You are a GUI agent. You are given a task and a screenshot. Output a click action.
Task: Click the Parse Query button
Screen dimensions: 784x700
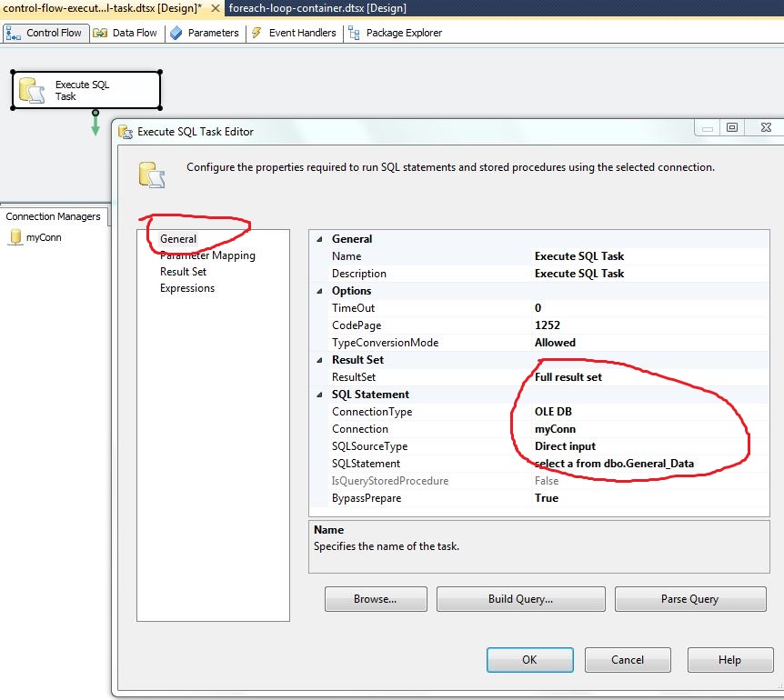690,598
